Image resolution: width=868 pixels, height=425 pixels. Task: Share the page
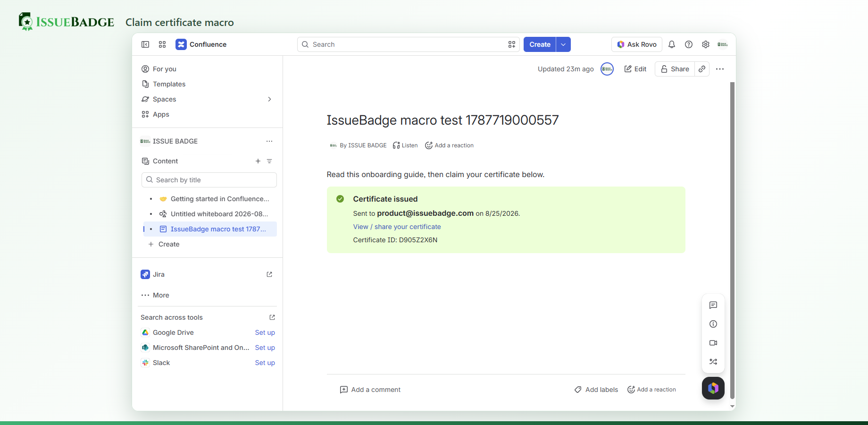click(675, 69)
